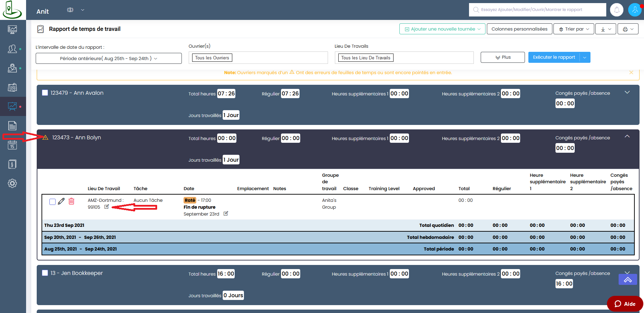
Task: Open the user profile avatar icon
Action: click(634, 10)
